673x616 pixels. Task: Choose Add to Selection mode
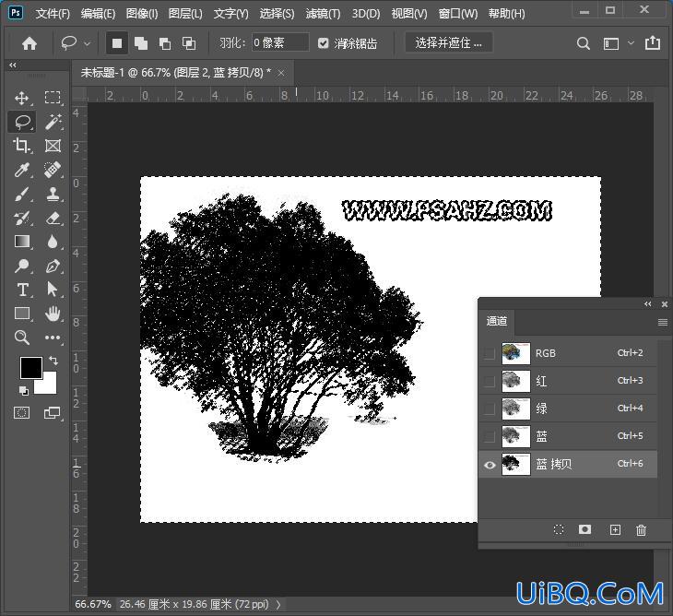click(141, 43)
